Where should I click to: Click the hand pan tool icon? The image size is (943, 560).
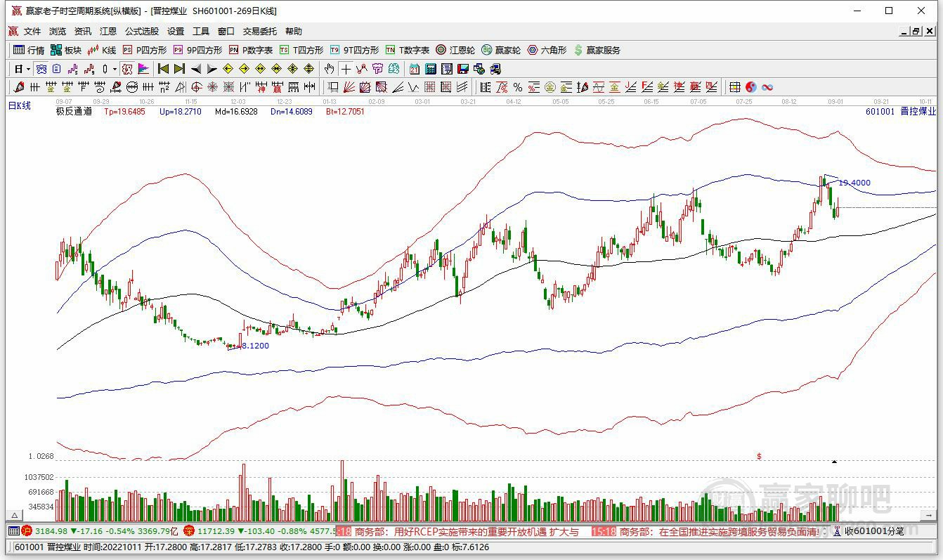point(329,69)
